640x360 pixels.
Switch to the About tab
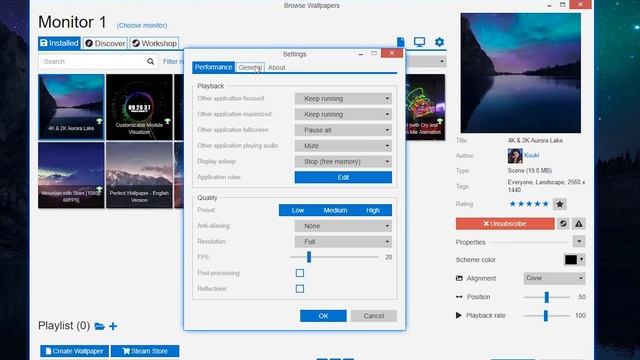click(x=277, y=68)
